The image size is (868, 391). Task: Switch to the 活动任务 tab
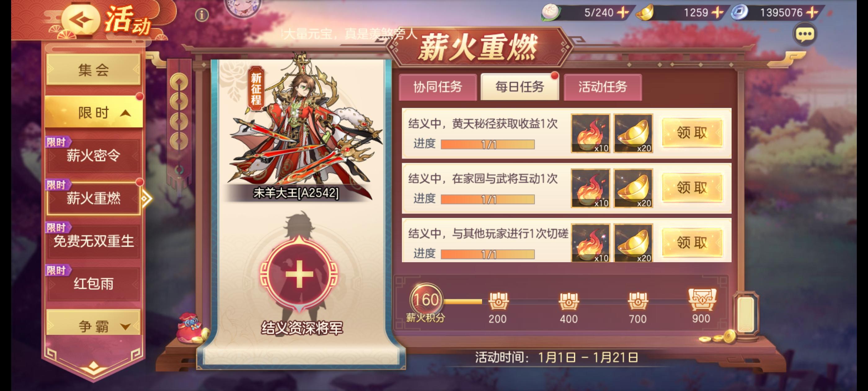click(x=602, y=87)
